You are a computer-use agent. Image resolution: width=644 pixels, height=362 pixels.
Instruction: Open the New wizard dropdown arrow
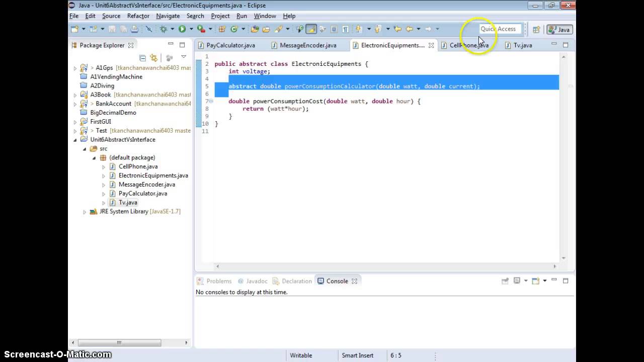[x=83, y=29]
